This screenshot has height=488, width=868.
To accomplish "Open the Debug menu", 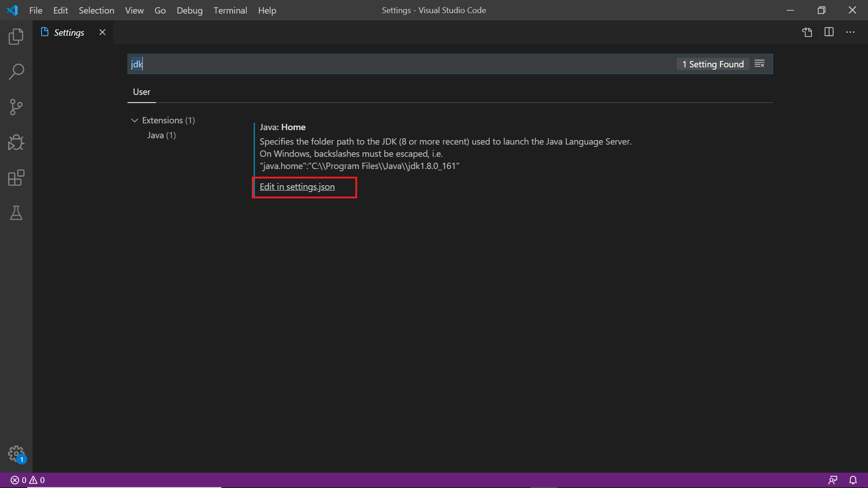I will (189, 10).
